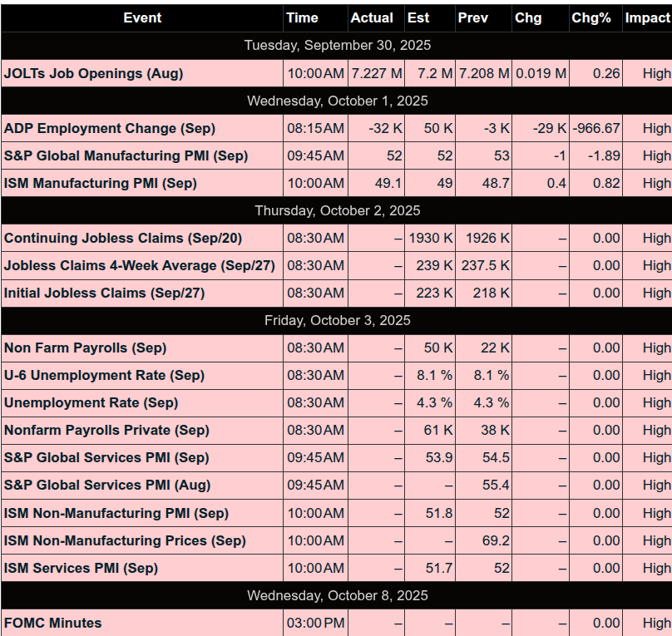Screen dimensions: 672x636
Task: Select FOMC Minutes event
Action: (x=53, y=623)
